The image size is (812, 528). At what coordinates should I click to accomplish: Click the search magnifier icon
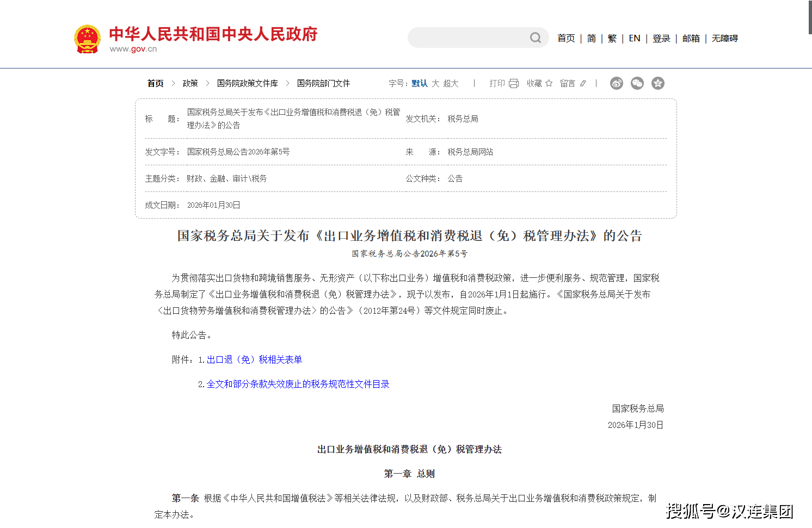coord(536,38)
